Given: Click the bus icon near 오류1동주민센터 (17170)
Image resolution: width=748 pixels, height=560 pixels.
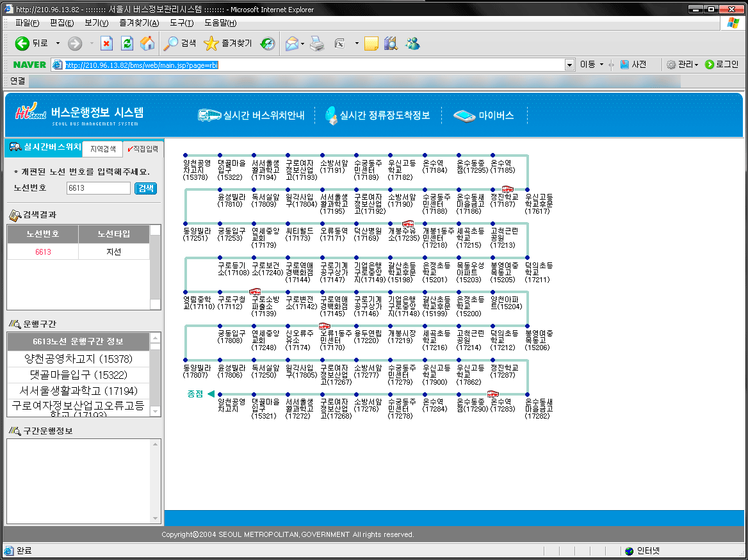Looking at the screenshot, I should [x=325, y=326].
